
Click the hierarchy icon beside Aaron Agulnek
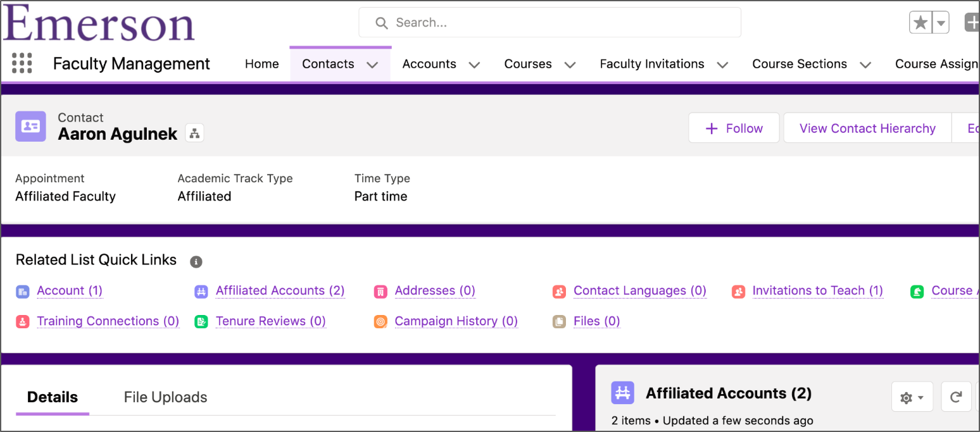point(194,133)
